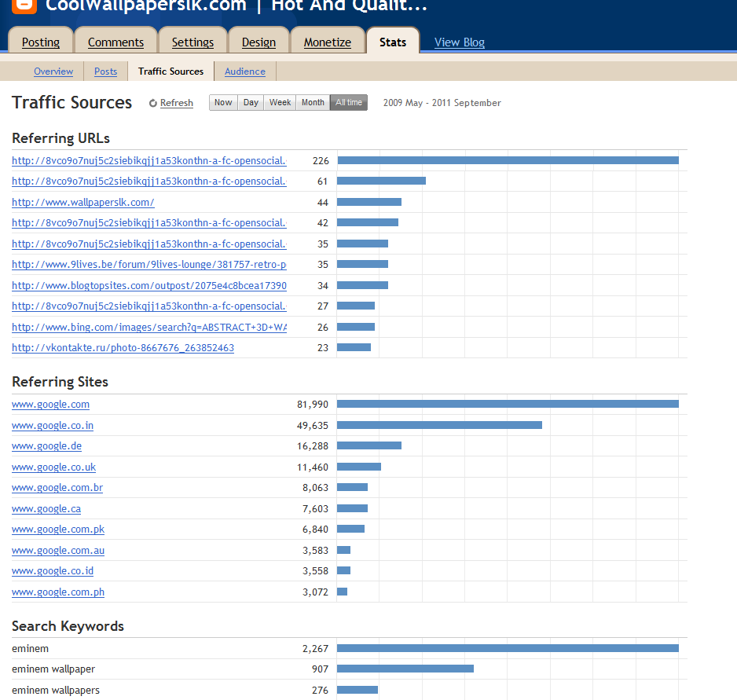The height and width of the screenshot is (700, 737).
Task: Click the bar for www.google.co.in traffic
Action: pyautogui.click(x=439, y=425)
